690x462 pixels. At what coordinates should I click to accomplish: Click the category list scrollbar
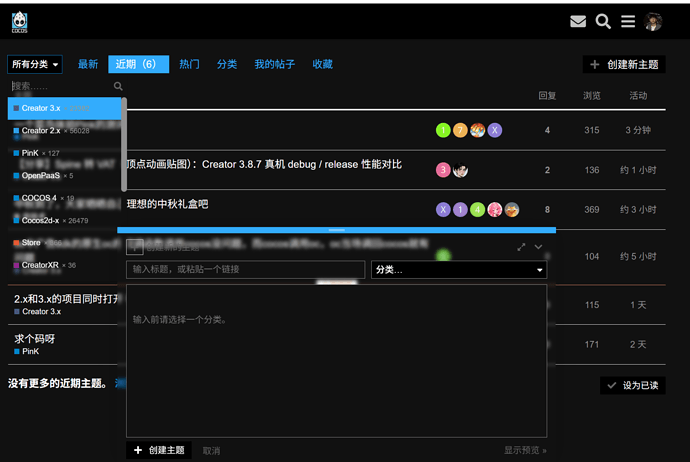[124, 144]
